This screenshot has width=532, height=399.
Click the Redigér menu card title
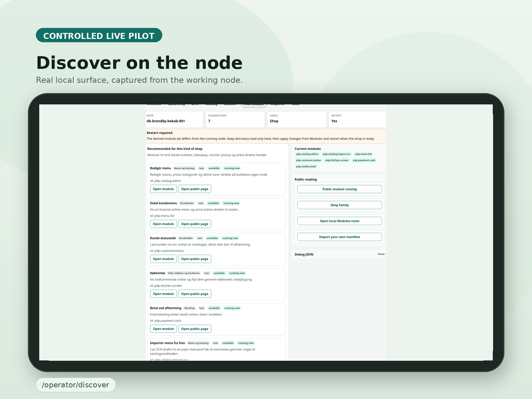[x=160, y=168]
